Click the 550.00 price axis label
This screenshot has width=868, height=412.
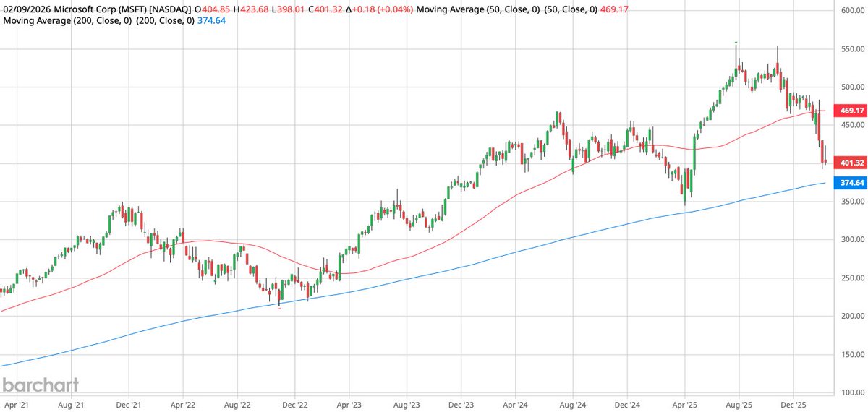pyautogui.click(x=853, y=49)
